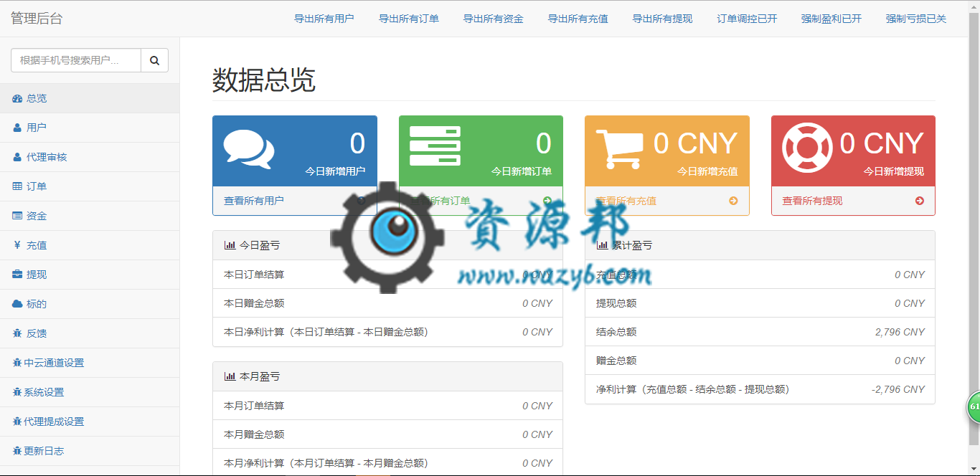Click the search magnifier button
This screenshot has height=476, width=980.
(x=154, y=60)
